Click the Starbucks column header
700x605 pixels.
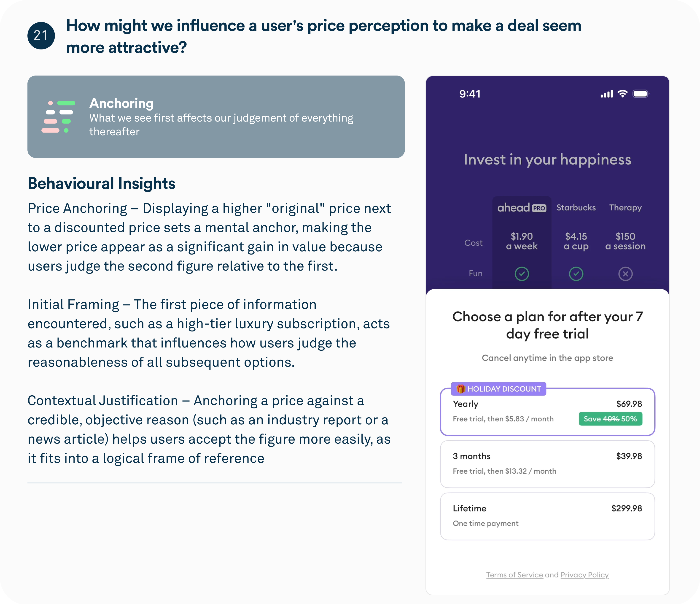click(576, 208)
